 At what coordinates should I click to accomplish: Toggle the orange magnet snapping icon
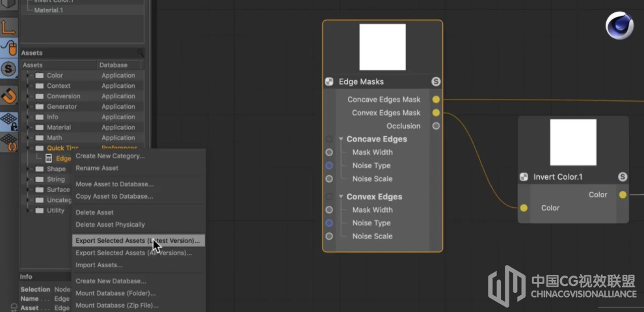click(x=8, y=96)
